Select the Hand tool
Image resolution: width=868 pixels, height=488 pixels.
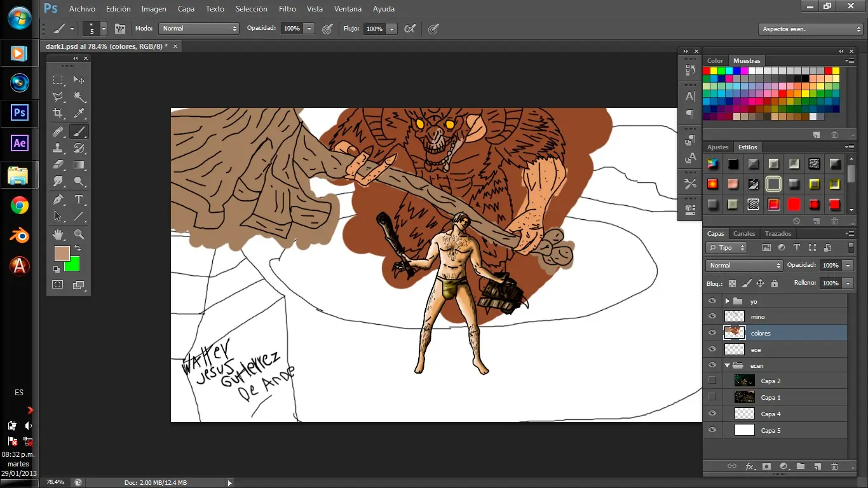tap(58, 234)
